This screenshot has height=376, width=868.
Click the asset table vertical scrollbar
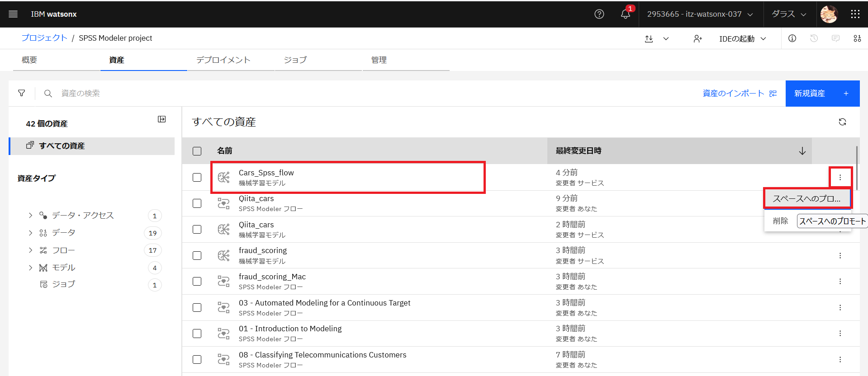click(x=857, y=168)
